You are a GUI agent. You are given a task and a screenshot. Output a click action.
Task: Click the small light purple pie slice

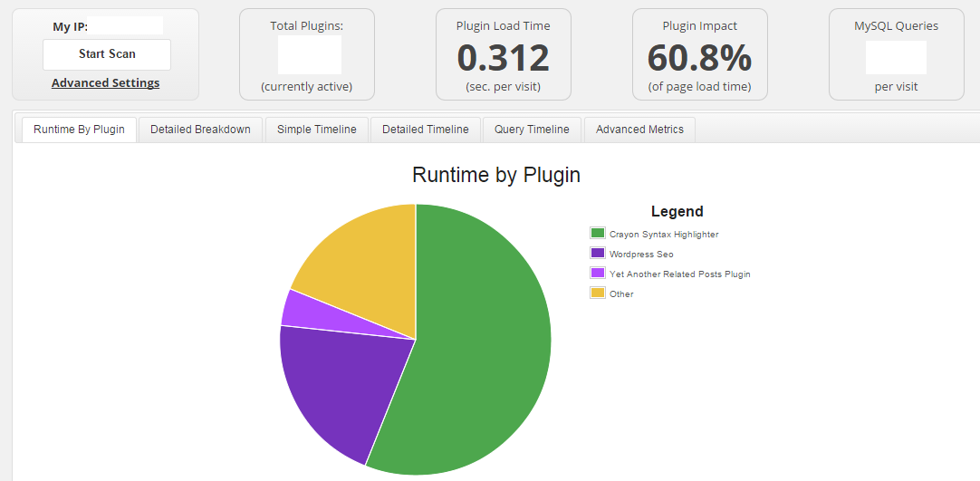(x=303, y=310)
